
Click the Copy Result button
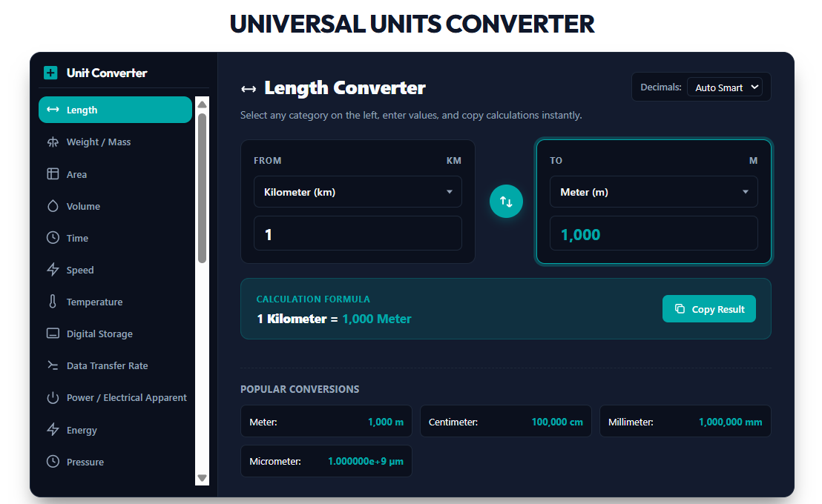pos(708,308)
